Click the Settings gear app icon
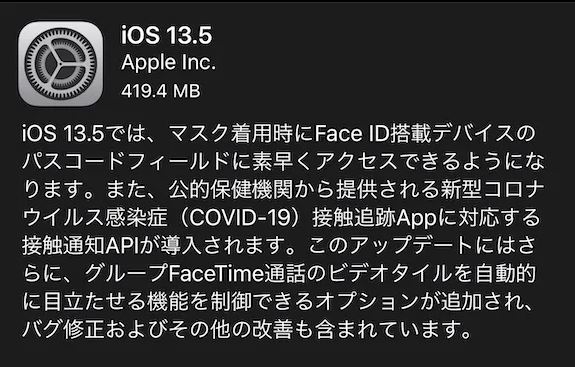 tap(61, 63)
